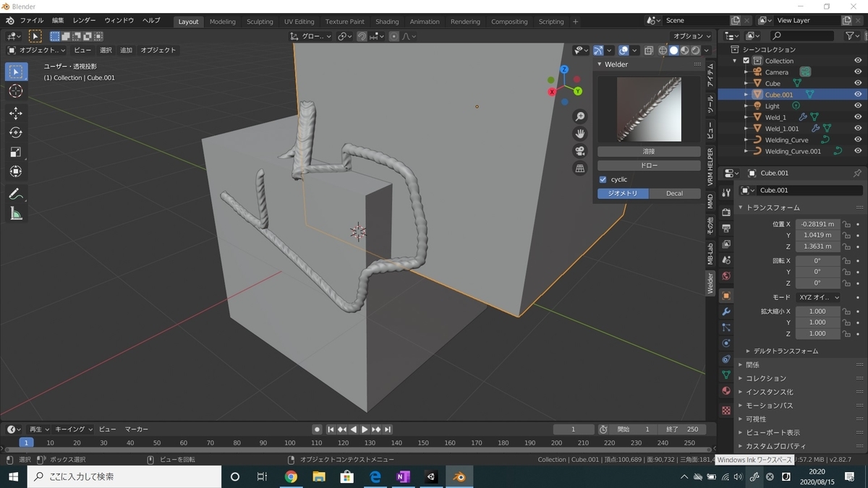Screen dimensions: 868x488
Task: Play the animation forward
Action: pyautogui.click(x=365, y=429)
